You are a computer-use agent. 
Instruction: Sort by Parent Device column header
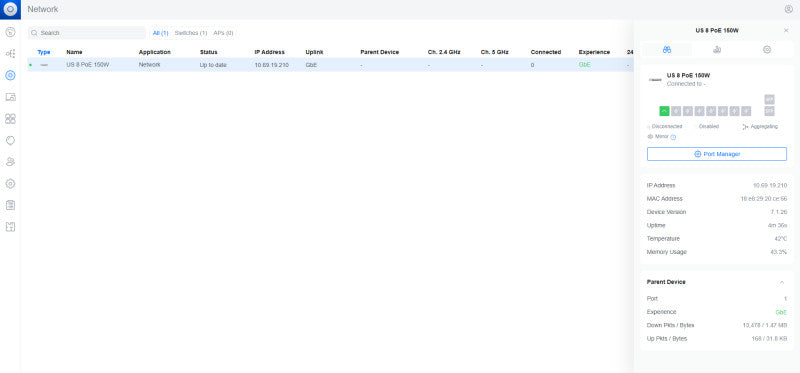click(x=380, y=52)
